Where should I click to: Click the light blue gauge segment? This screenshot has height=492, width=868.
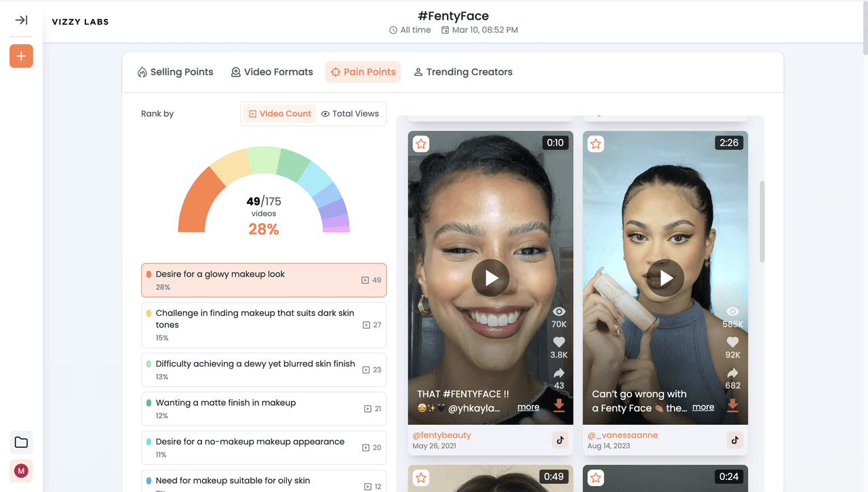point(316,178)
